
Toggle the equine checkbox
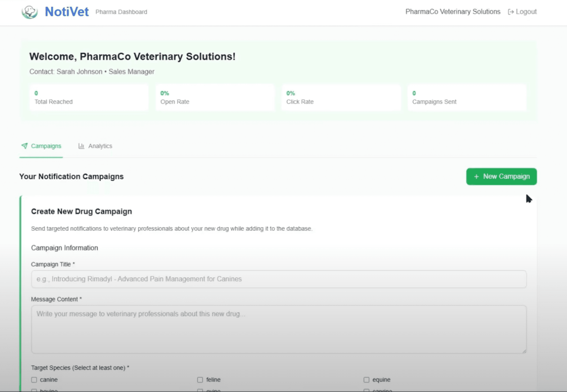pos(367,379)
